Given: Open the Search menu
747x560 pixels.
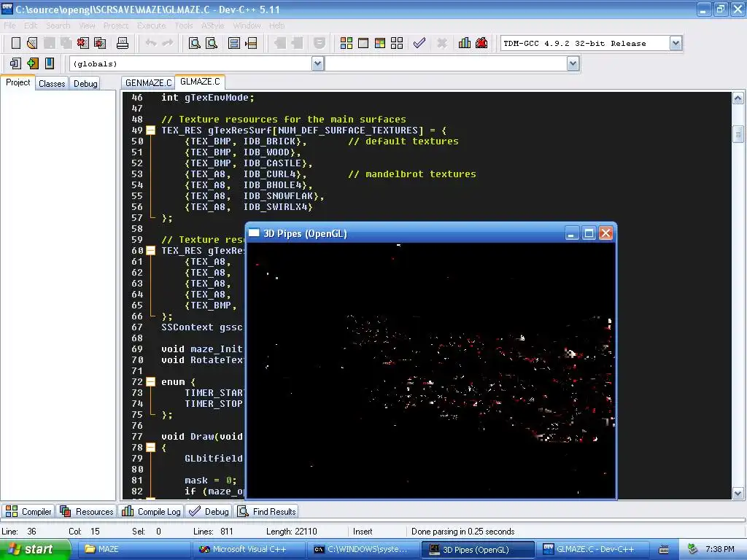Looking at the screenshot, I should (58, 26).
